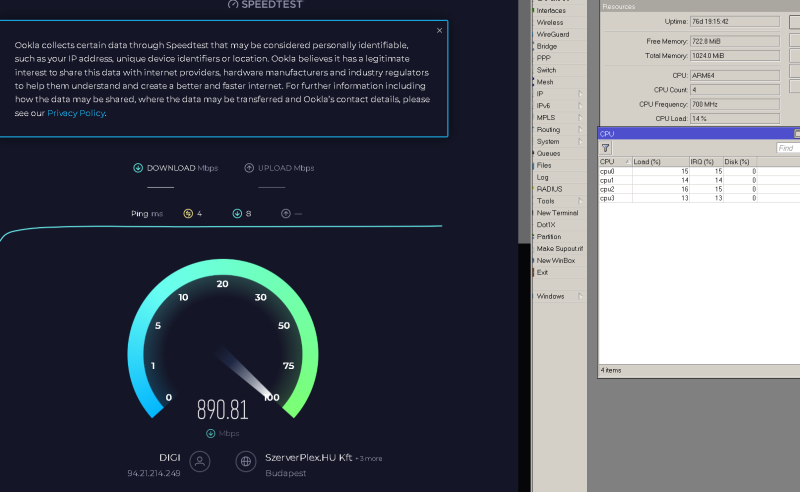Open Queues menu item
Image resolution: width=800 pixels, height=492 pixels.
548,153
